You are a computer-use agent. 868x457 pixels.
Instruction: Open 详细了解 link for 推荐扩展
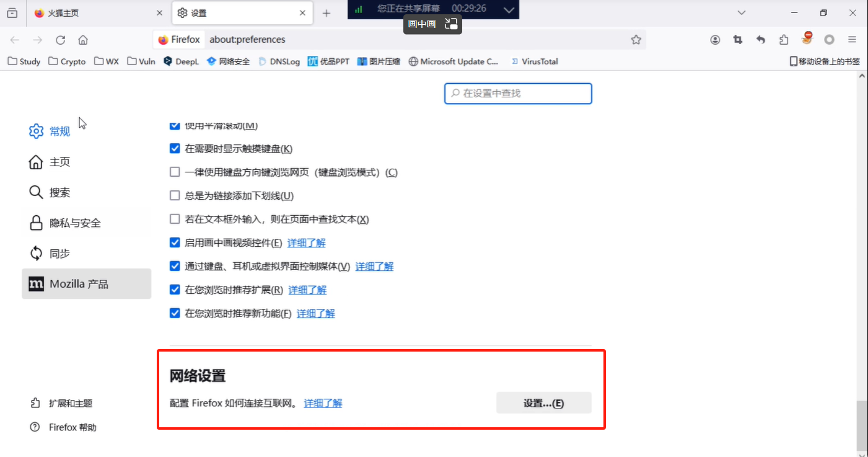(x=307, y=290)
